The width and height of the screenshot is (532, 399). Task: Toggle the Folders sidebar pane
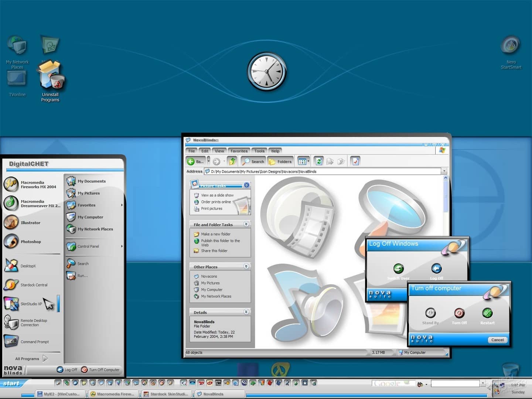click(x=280, y=161)
